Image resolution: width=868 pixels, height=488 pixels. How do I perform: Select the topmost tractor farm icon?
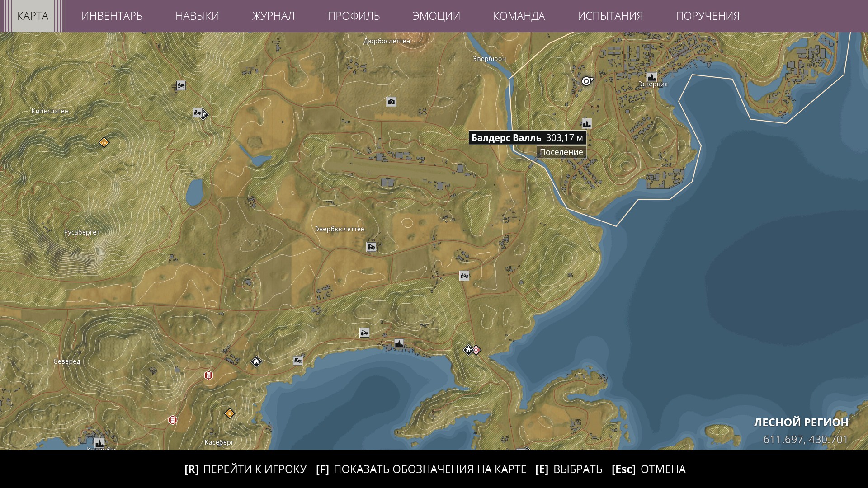181,85
